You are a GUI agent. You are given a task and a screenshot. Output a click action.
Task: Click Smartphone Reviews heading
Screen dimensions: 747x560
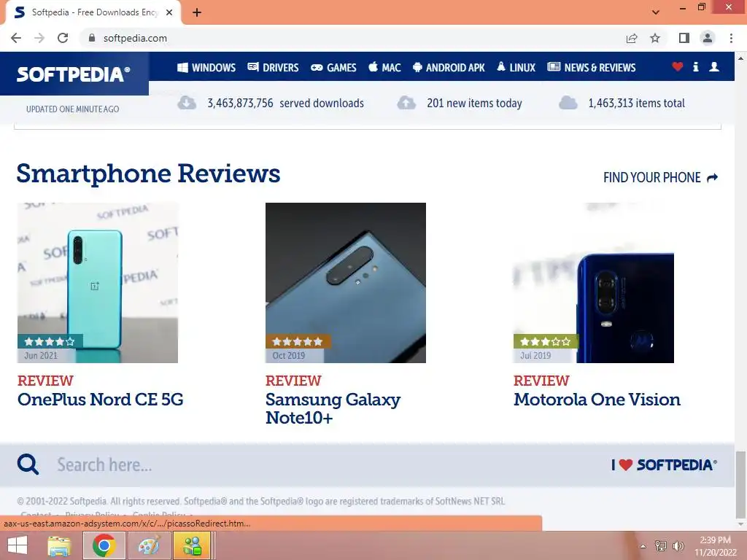tap(148, 174)
